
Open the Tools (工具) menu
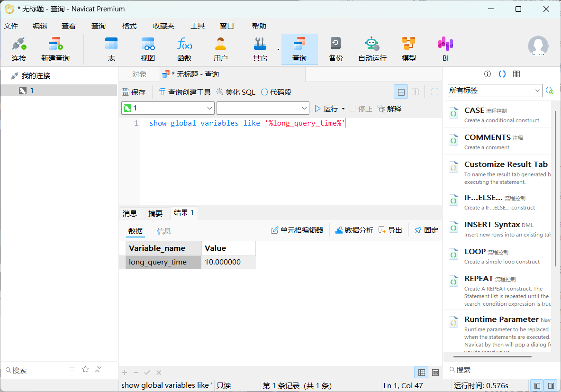(197, 26)
